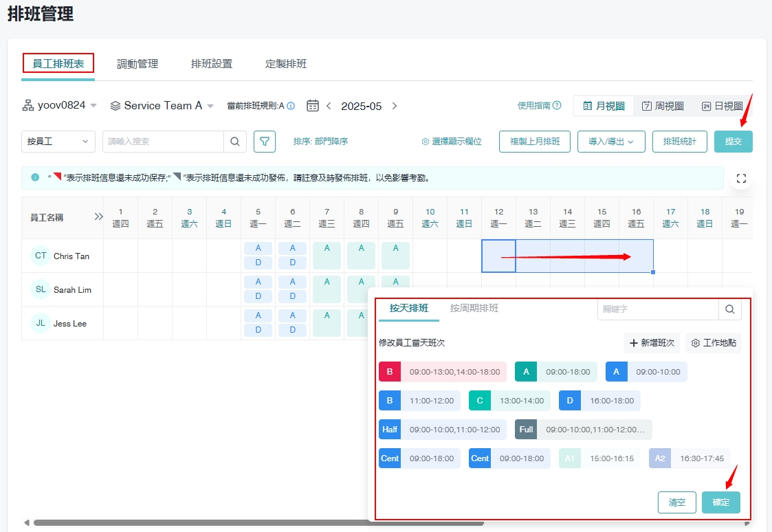This screenshot has width=772, height=532.
Task: Expand employee name column double-arrow icon
Action: pyautogui.click(x=98, y=217)
